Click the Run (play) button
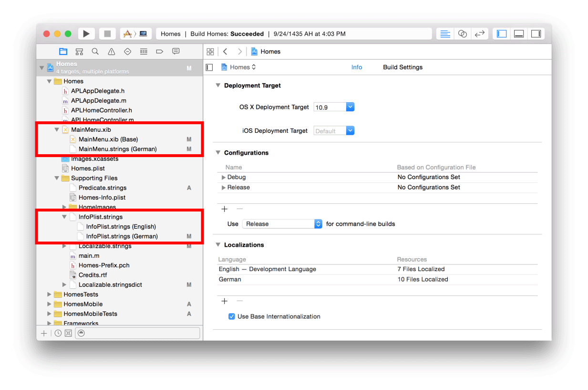The height and width of the screenshot is (390, 588). [86, 34]
